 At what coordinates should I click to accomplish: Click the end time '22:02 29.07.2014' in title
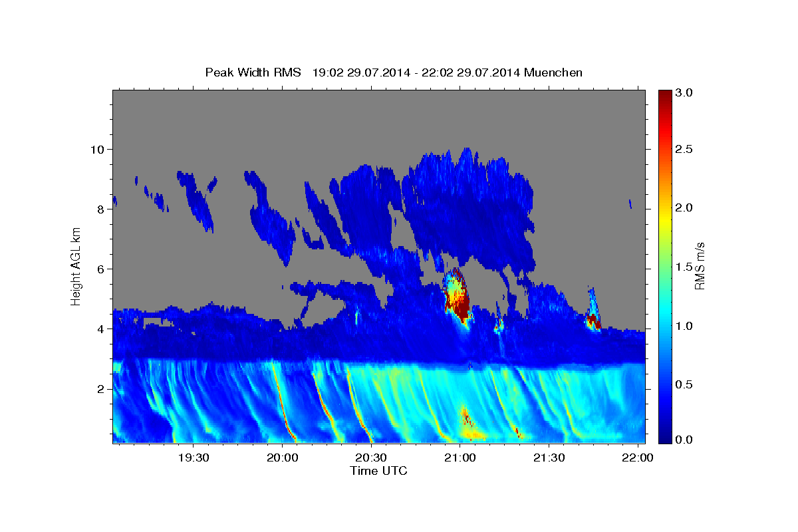pos(472,72)
